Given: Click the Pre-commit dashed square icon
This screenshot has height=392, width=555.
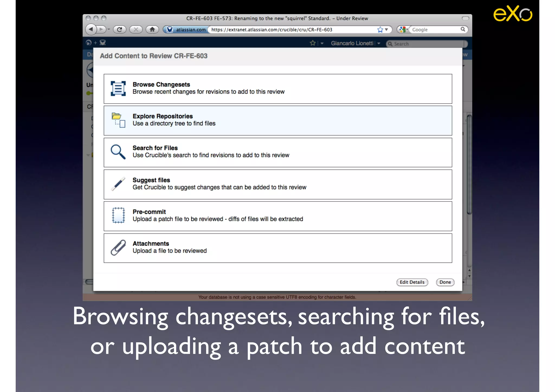Looking at the screenshot, I should 118,215.
